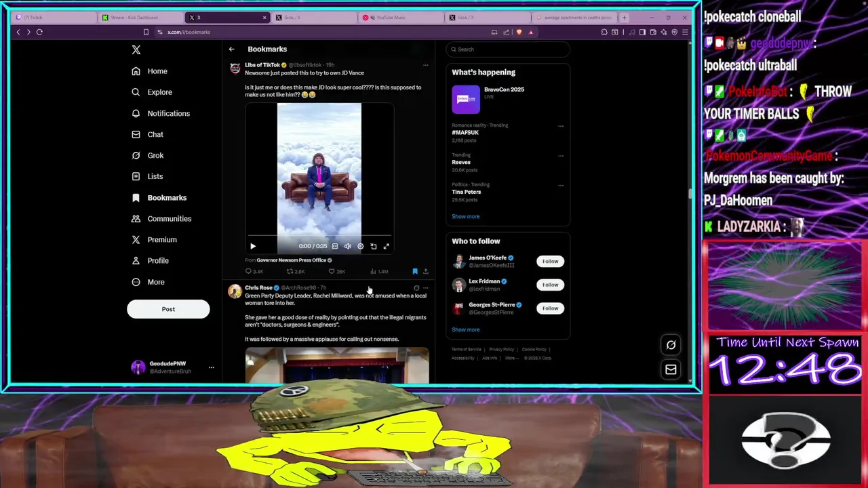Screen dimensions: 868x488
Task: Open account menu dots next to GeodudePNW
Action: tap(211, 367)
